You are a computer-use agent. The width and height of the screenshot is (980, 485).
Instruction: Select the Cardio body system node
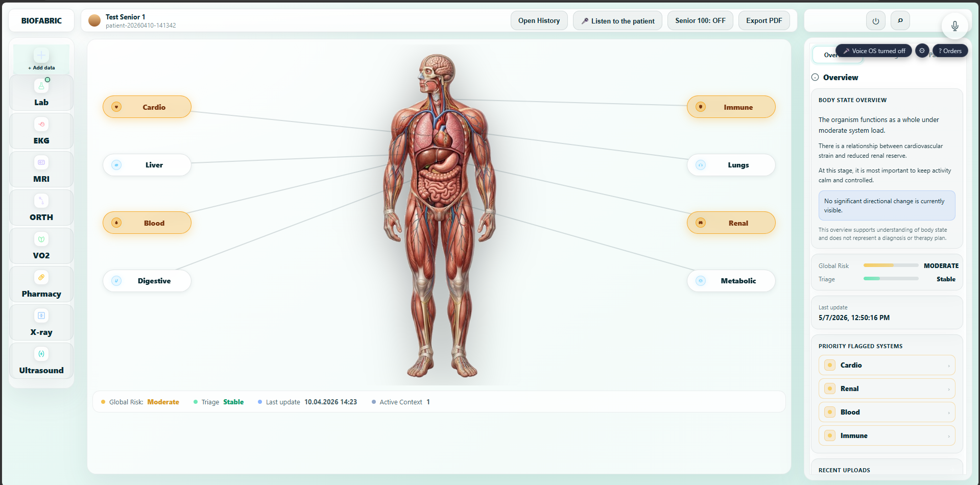[x=147, y=107]
